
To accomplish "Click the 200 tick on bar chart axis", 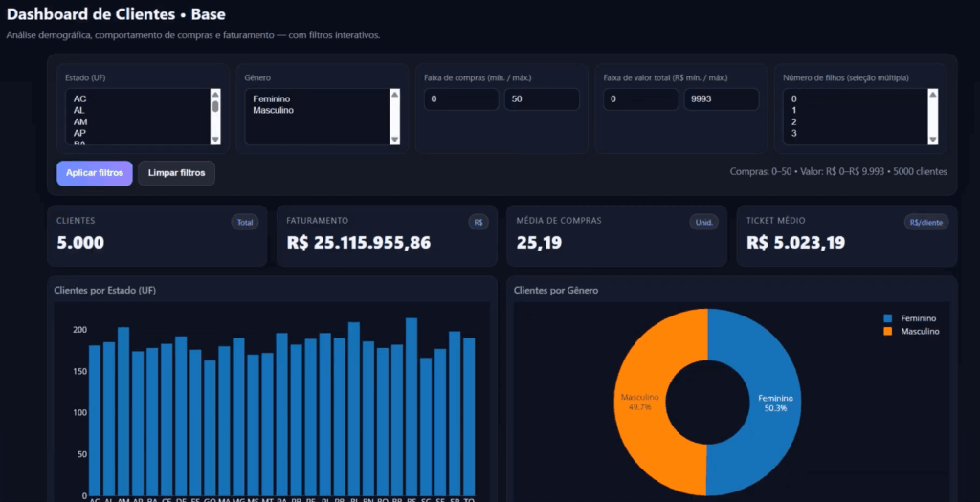I will coord(80,330).
